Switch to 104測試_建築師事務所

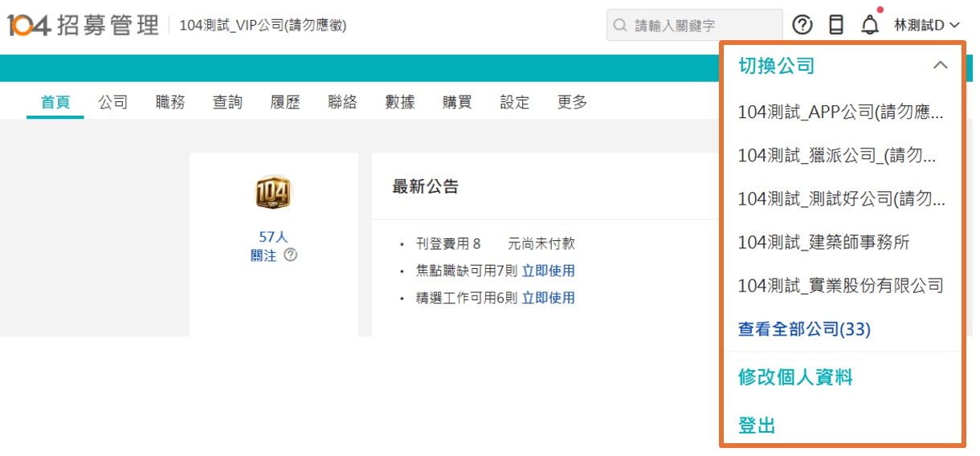(823, 242)
